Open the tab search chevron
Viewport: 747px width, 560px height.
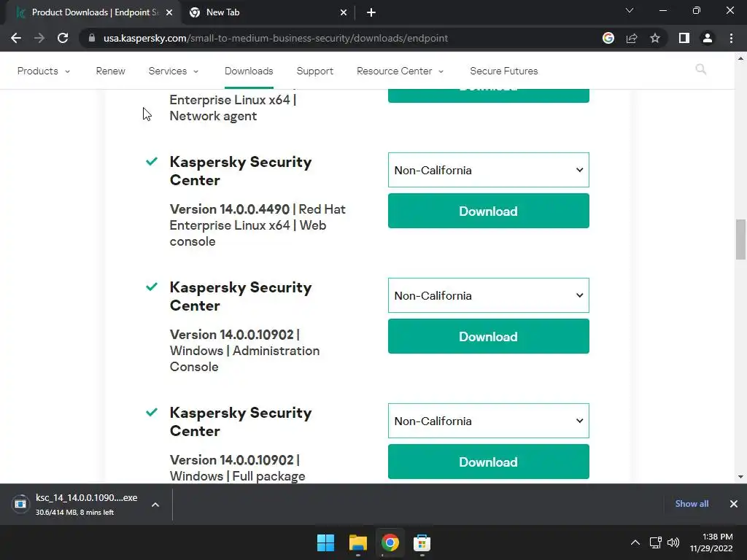(x=630, y=10)
